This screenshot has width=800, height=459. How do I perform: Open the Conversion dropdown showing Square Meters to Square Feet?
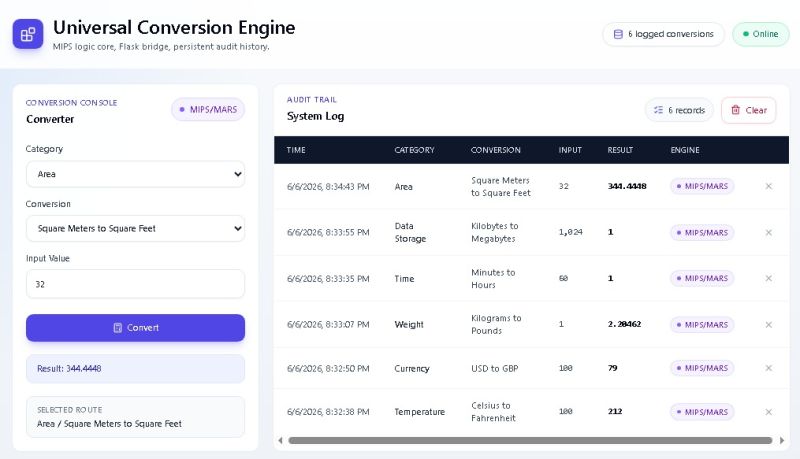[x=135, y=228]
